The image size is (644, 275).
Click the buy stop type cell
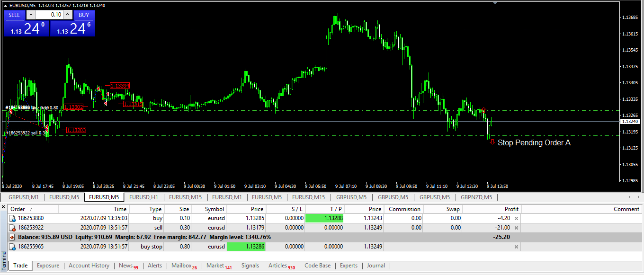coord(146,247)
